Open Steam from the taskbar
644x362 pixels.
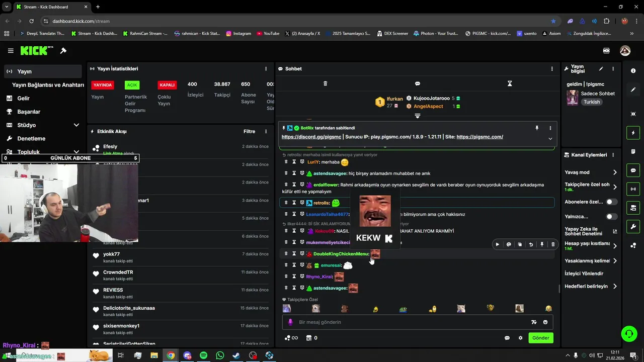pos(236,355)
